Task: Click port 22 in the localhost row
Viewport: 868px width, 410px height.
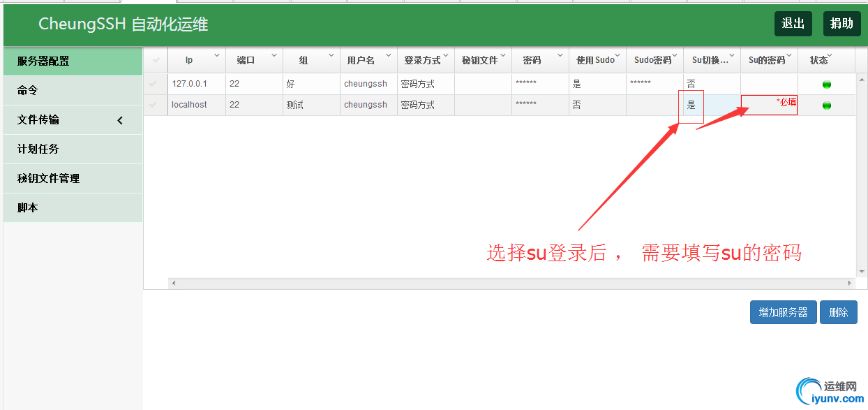Action: [x=254, y=105]
